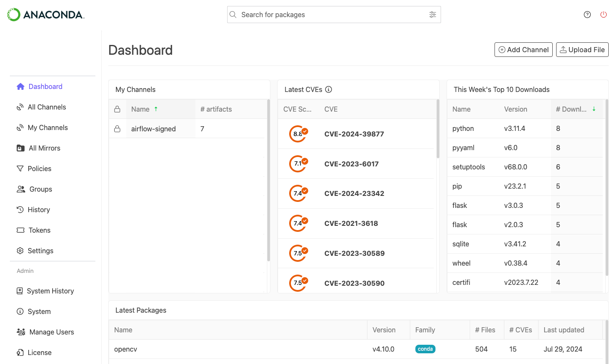Click the red power logout icon

604,15
